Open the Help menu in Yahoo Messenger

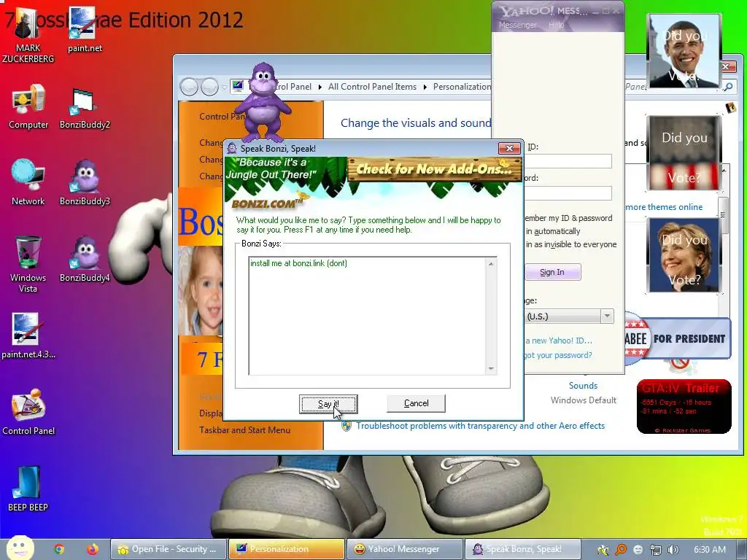(x=557, y=25)
